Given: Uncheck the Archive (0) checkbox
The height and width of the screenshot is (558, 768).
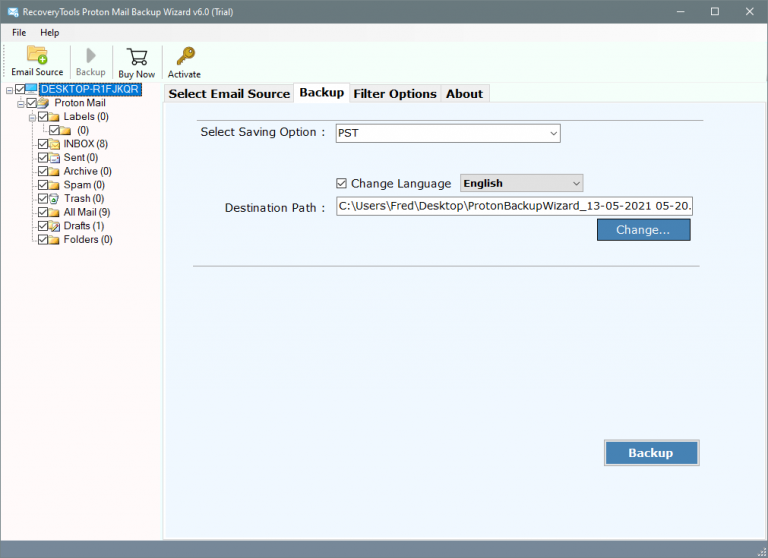Looking at the screenshot, I should [x=43, y=171].
